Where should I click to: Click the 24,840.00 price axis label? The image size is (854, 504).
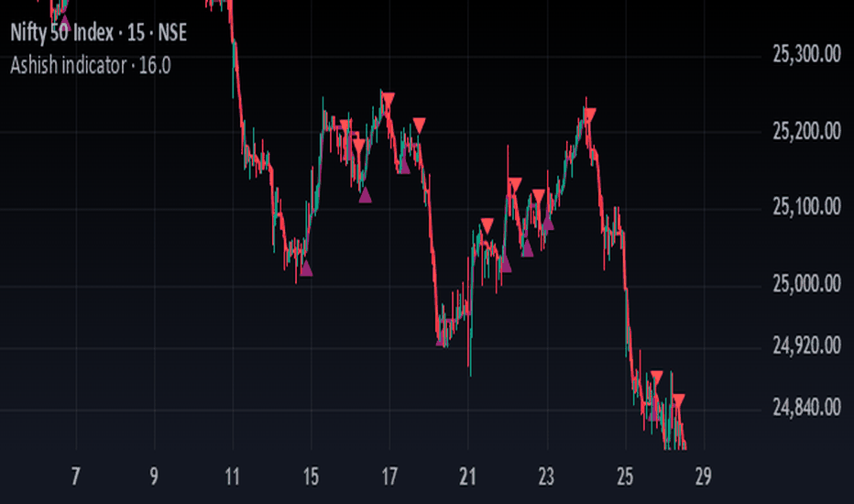pyautogui.click(x=806, y=407)
